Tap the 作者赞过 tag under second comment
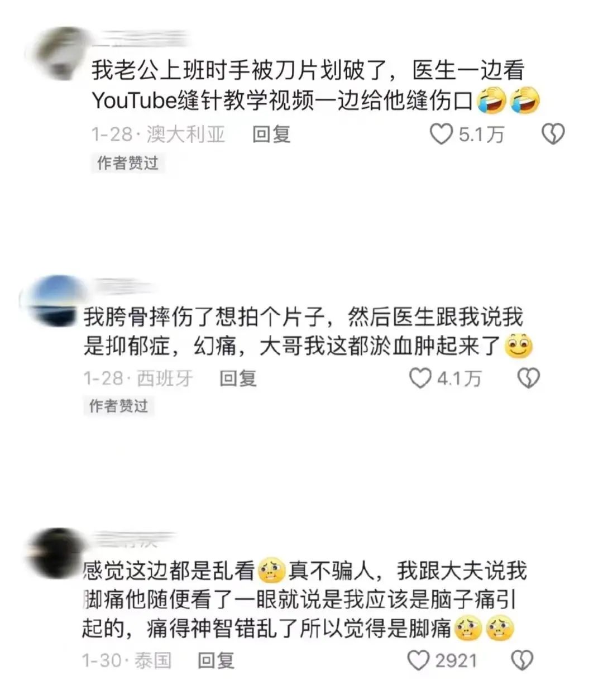This screenshot has width=603, height=700. pos(119,406)
